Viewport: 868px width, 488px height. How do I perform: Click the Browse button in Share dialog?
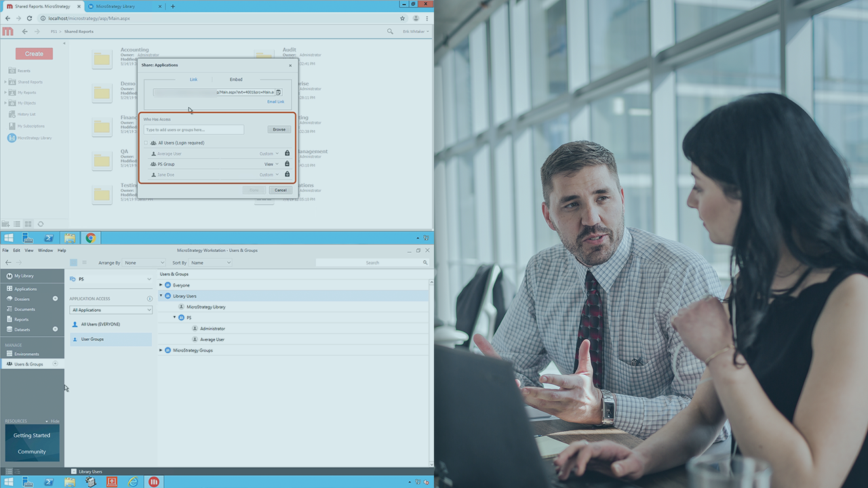coord(279,129)
